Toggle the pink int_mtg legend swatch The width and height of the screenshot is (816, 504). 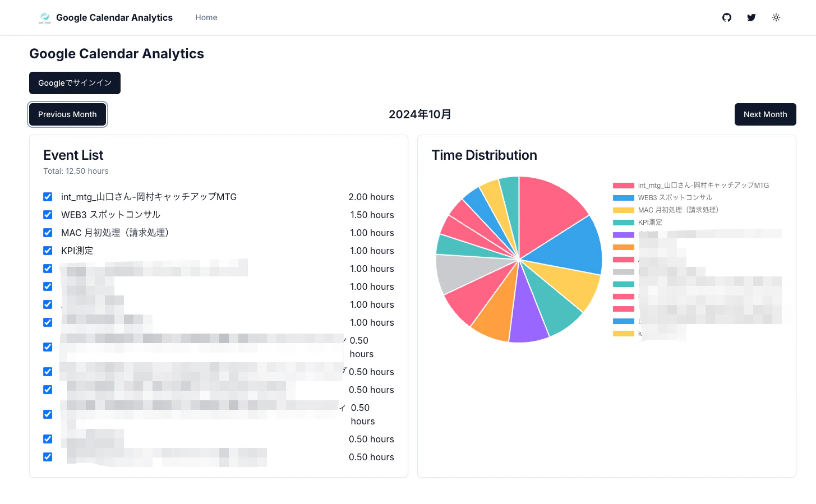click(624, 186)
